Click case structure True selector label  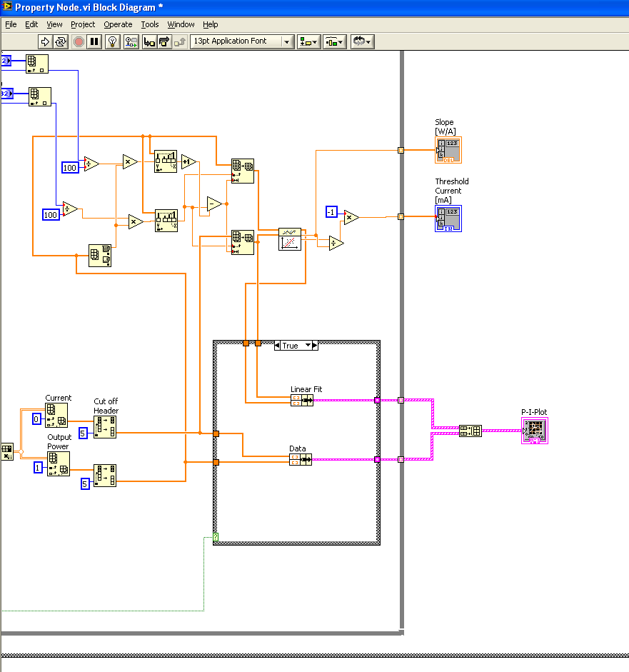[x=291, y=346]
